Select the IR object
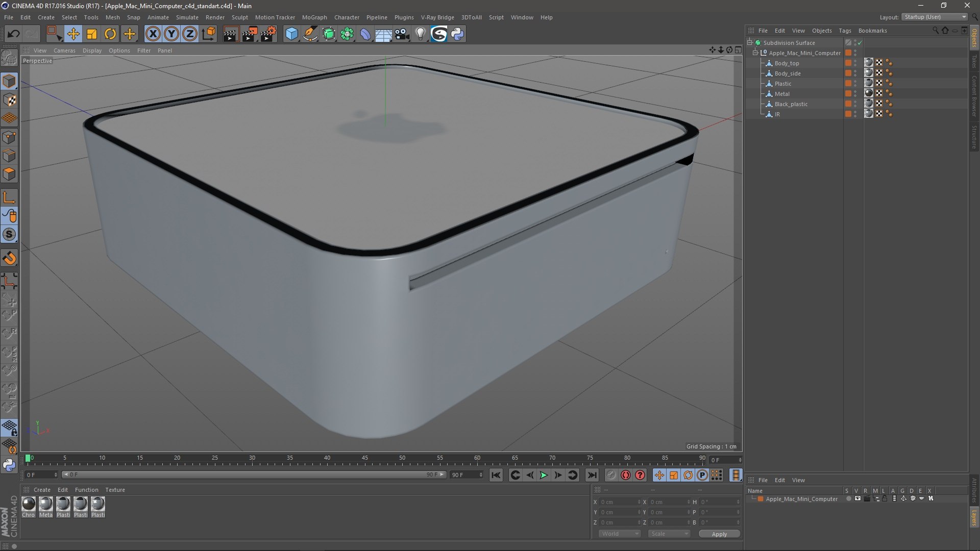980x551 pixels. [777, 114]
